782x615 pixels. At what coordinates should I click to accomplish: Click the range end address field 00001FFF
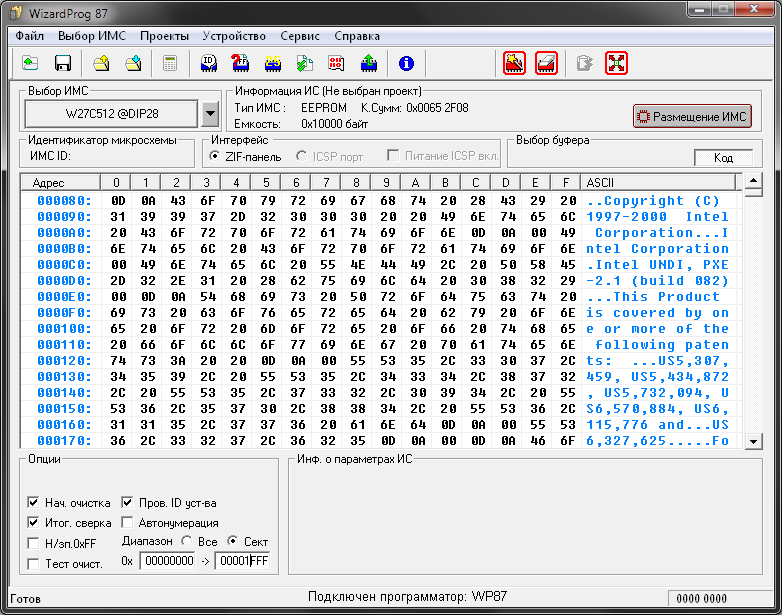click(244, 561)
